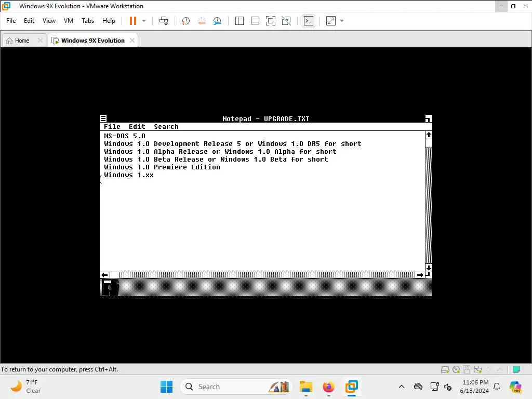
Task: Click the Notepad size box corner
Action: tap(429, 275)
